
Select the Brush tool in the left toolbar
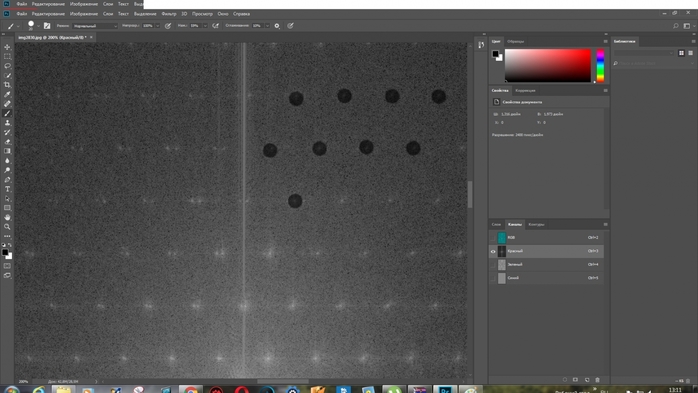pyautogui.click(x=7, y=113)
